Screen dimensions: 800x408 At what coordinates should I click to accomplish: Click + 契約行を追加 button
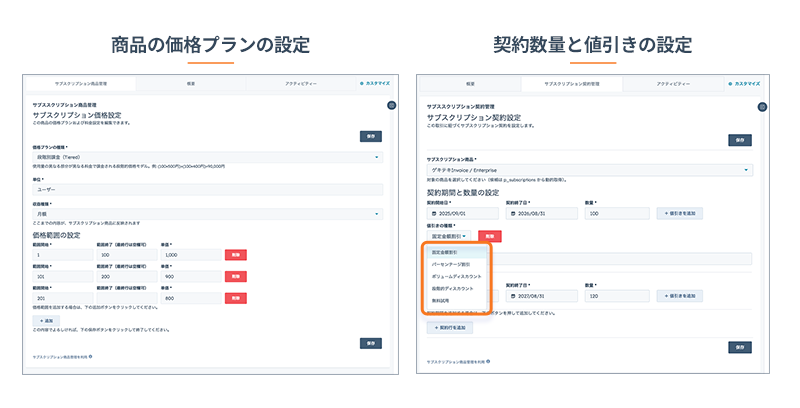tap(450, 327)
